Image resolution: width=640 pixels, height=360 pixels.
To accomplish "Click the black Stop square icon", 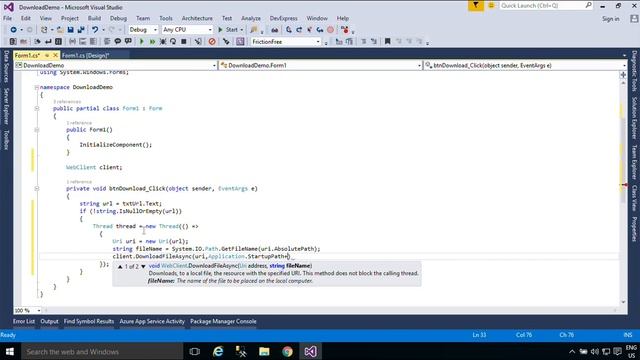I will (184, 42).
